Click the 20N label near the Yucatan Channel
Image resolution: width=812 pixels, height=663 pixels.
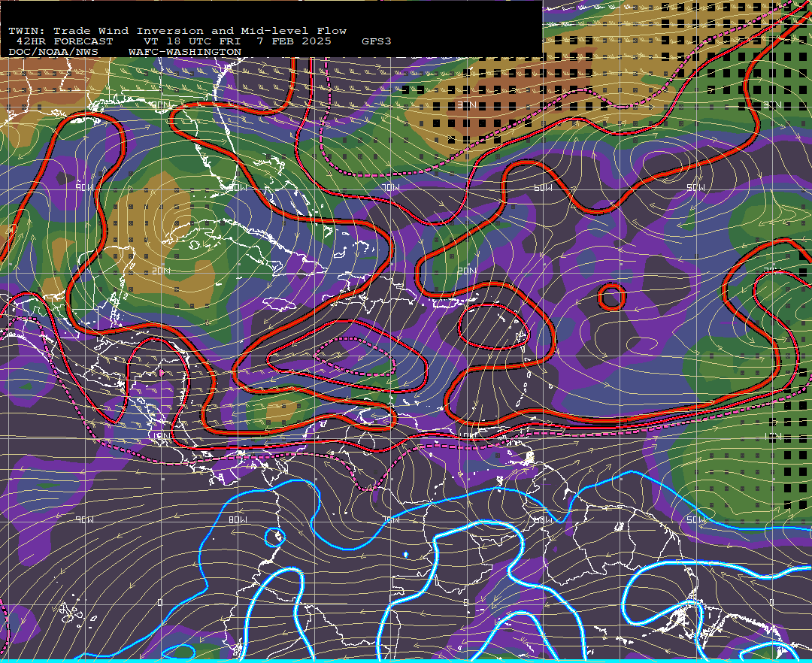[x=161, y=271]
